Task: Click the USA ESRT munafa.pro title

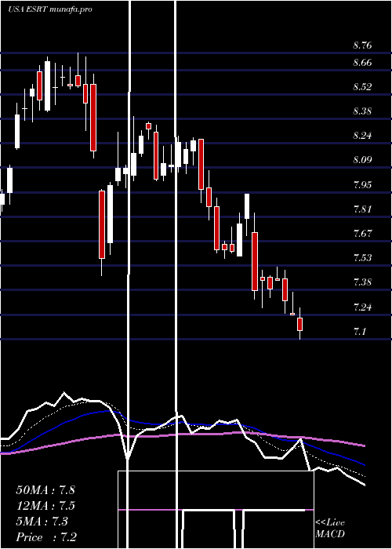Action: tap(50, 9)
